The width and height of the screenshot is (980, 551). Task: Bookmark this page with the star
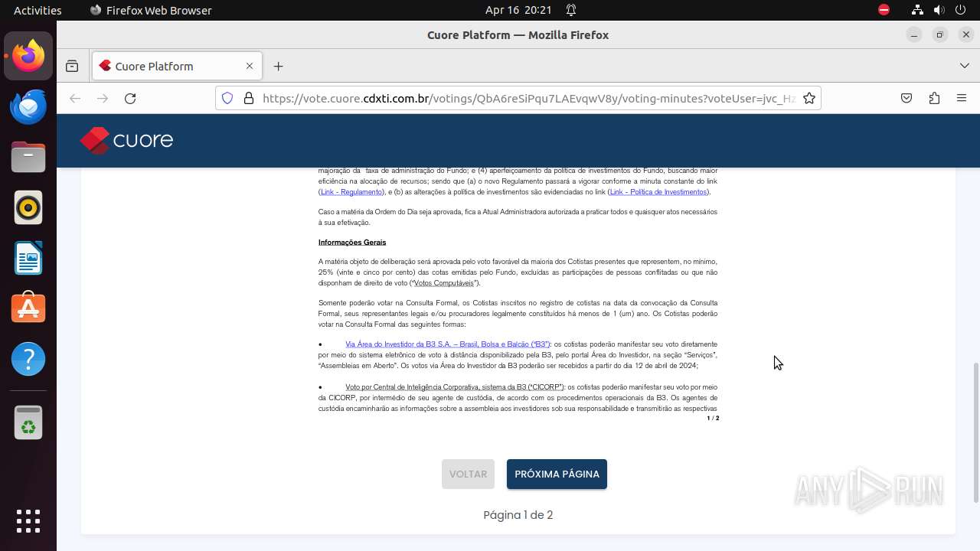coord(809,98)
